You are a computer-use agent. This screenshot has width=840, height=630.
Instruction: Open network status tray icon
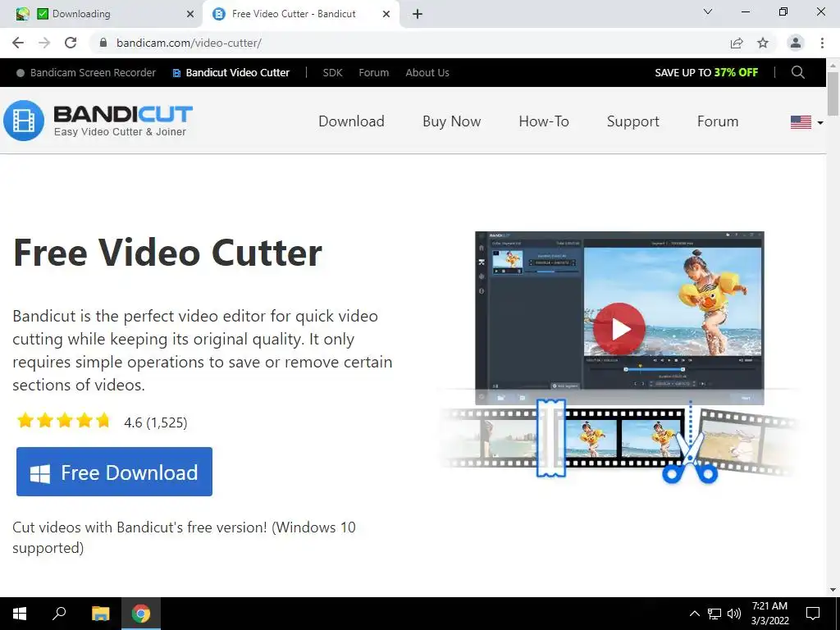[x=714, y=614]
